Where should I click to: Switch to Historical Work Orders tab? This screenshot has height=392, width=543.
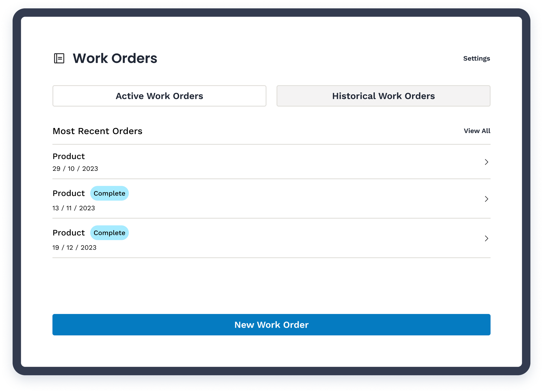[x=383, y=96]
